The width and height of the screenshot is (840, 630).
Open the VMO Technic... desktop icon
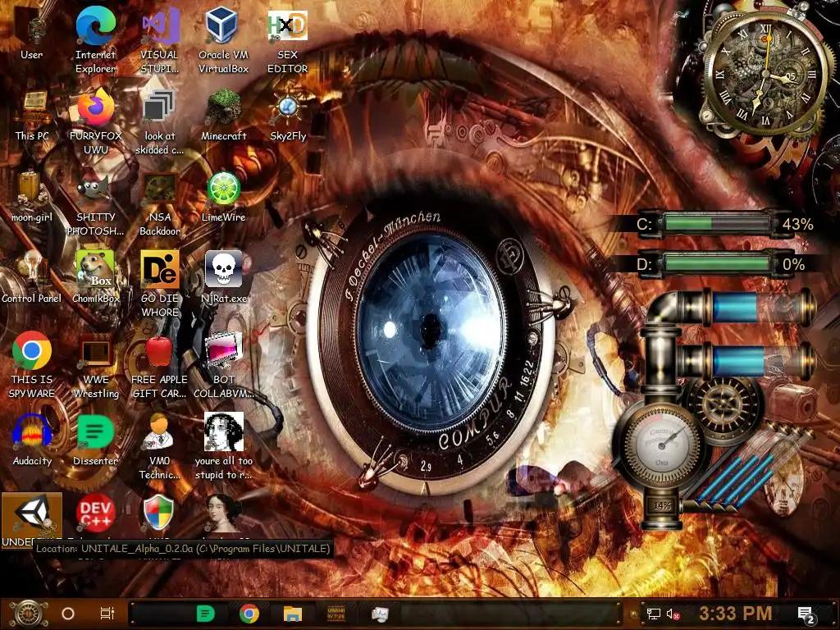160,447
